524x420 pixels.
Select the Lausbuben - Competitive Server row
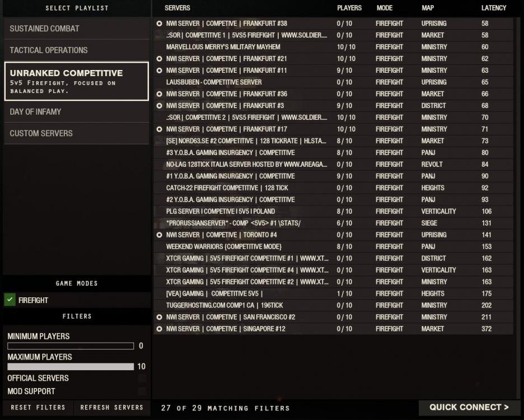(x=333, y=82)
